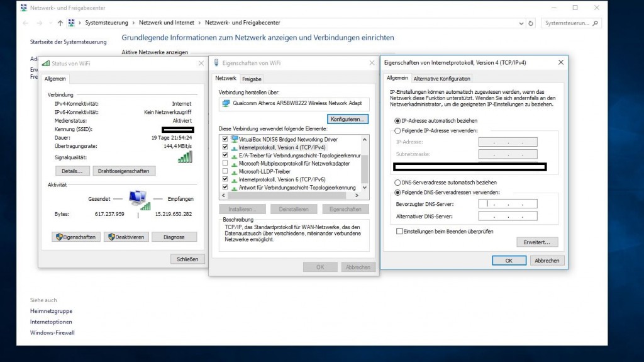Click the signal quality bars icon
Viewport: 644px width, 362px height.
[184, 157]
